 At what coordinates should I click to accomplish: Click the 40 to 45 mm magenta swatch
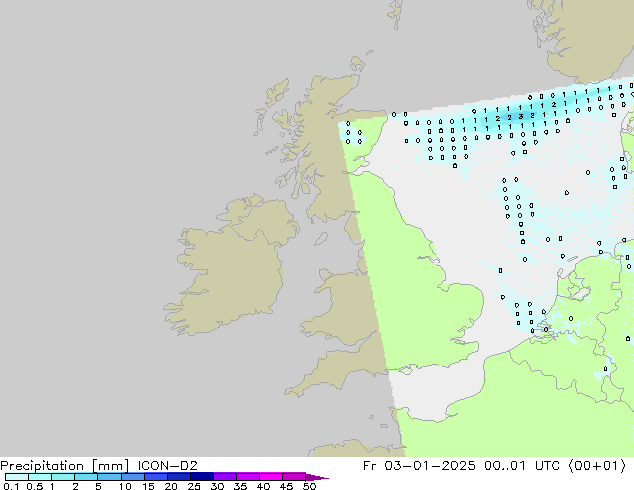(x=271, y=477)
